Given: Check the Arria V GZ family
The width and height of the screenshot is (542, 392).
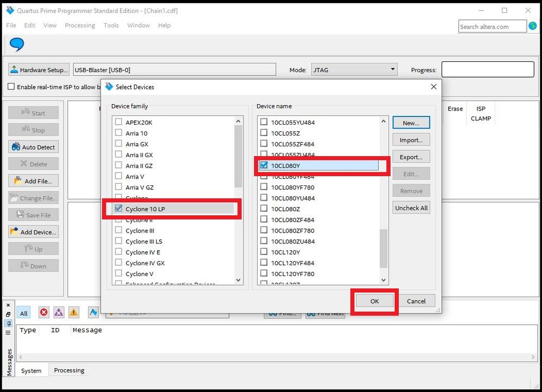Looking at the screenshot, I should [119, 187].
